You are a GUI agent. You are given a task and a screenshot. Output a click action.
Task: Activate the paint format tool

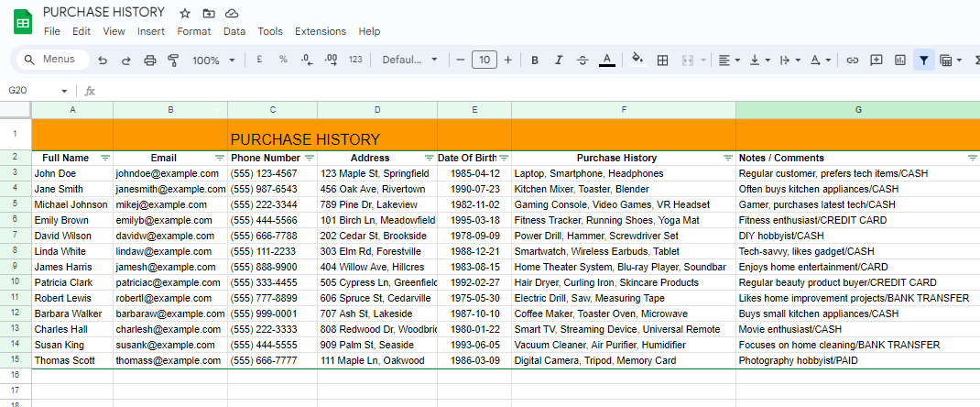pyautogui.click(x=174, y=60)
